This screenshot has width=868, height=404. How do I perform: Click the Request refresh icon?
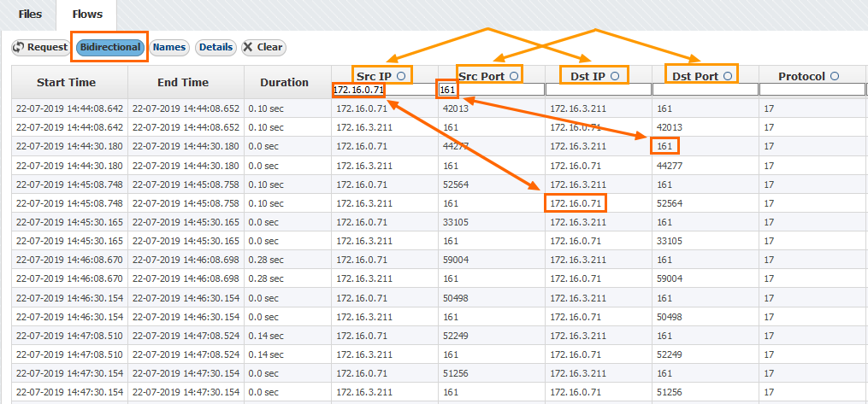[x=19, y=48]
